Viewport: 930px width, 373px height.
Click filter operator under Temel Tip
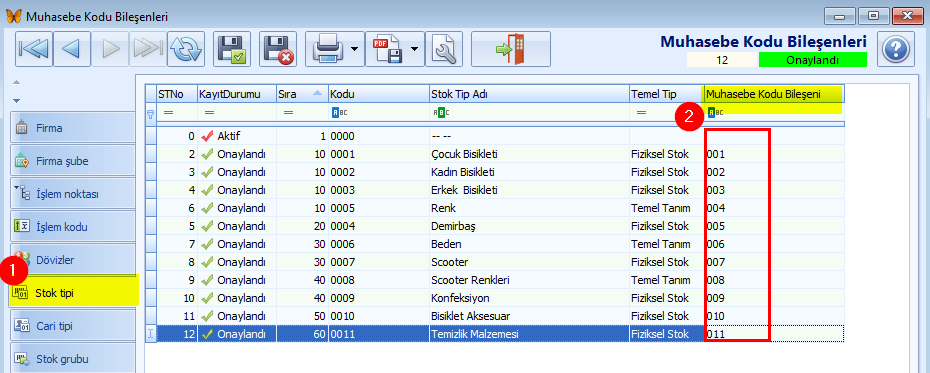pos(641,112)
